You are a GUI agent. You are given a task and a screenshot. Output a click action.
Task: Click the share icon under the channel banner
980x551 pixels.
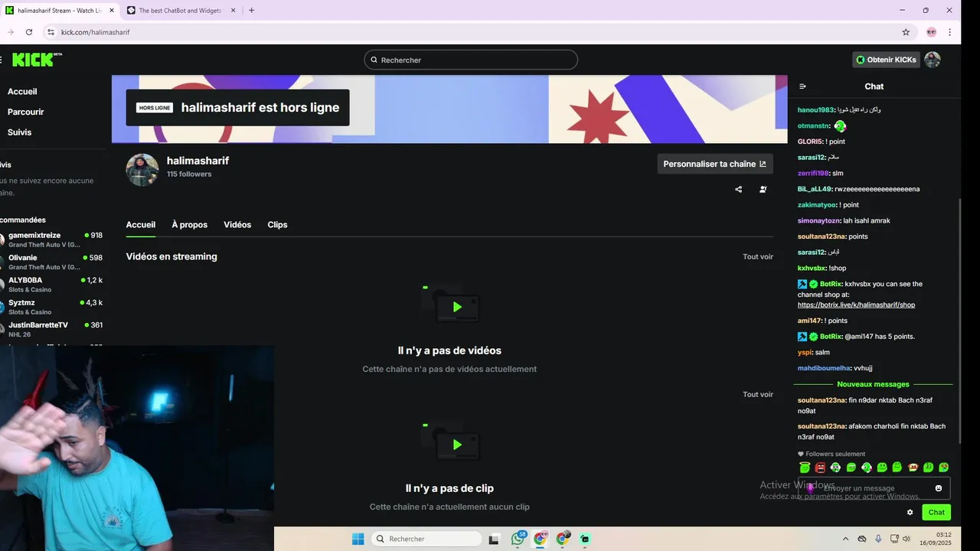click(x=738, y=189)
